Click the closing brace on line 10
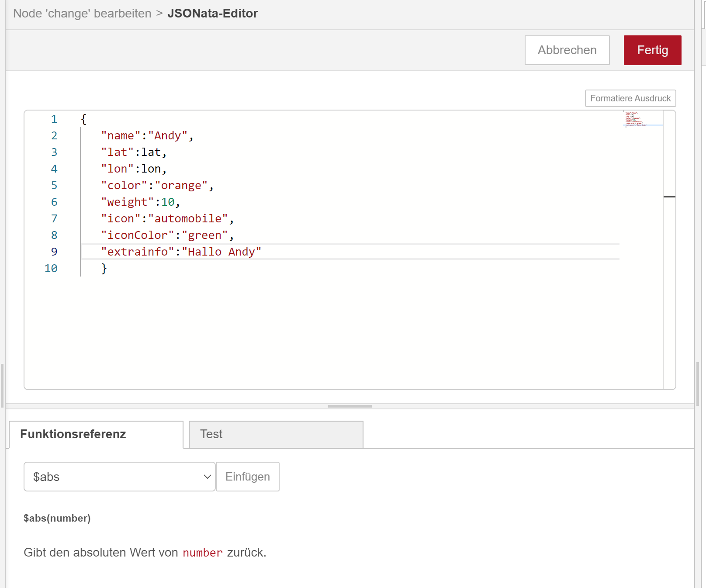Viewport: 706px width, 588px height. [104, 268]
